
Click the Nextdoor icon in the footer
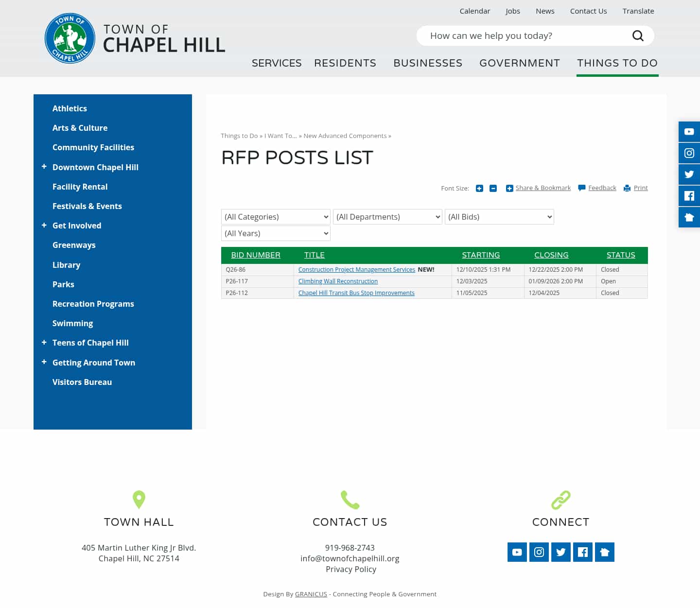pyautogui.click(x=605, y=552)
